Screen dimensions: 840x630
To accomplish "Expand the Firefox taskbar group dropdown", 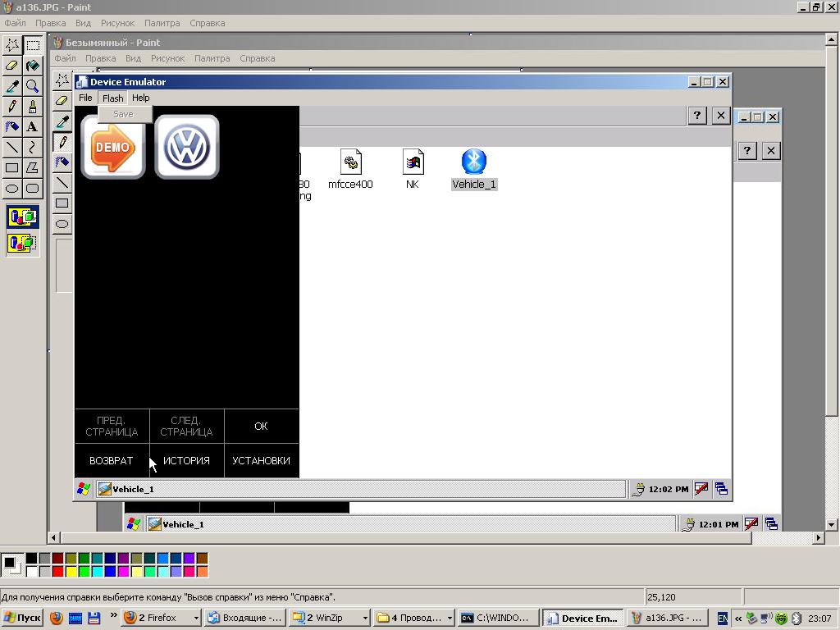I will (x=196, y=619).
